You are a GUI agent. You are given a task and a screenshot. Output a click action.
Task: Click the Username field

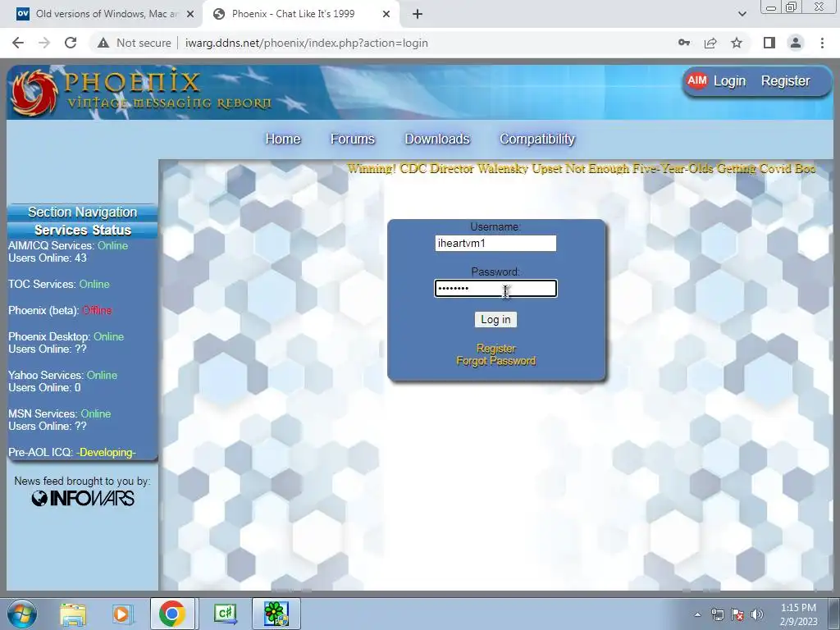click(495, 243)
